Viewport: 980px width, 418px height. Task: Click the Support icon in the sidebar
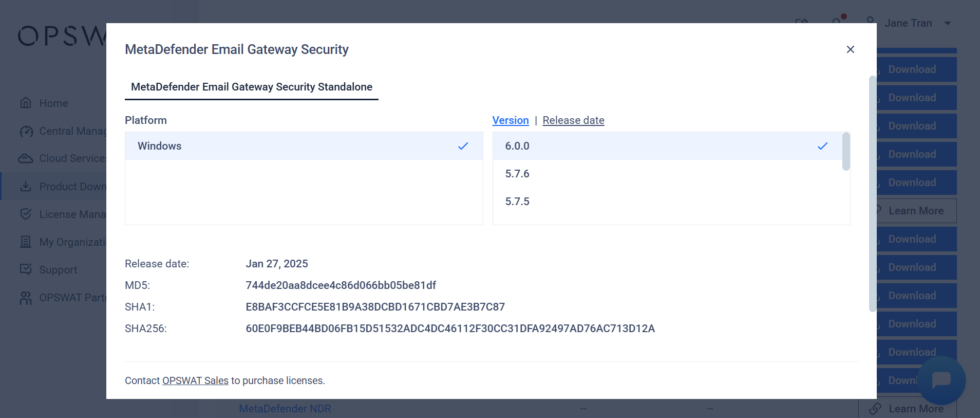click(x=26, y=269)
